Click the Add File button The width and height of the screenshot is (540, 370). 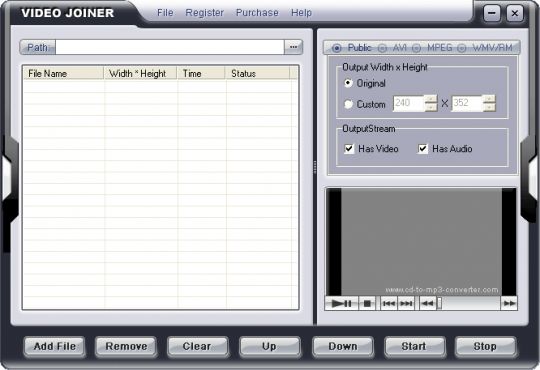click(x=54, y=347)
